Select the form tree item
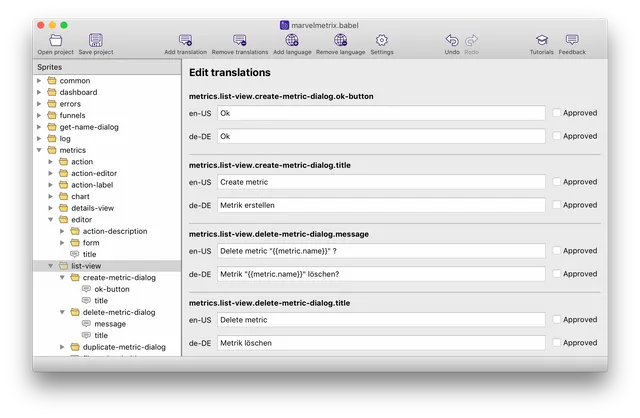Screen dimensions: 640x418 (x=107, y=242)
